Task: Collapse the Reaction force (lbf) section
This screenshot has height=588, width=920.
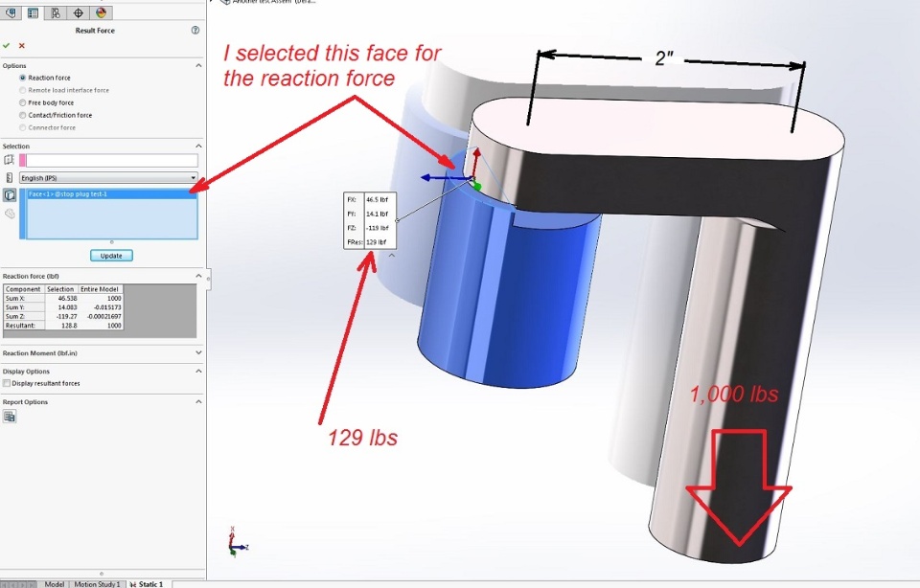Action: pyautogui.click(x=198, y=276)
